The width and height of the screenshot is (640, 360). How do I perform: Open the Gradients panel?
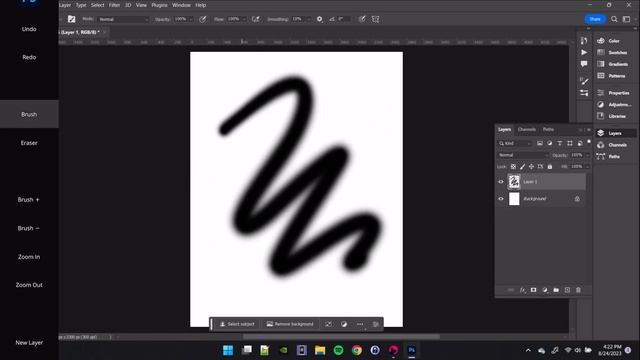613,64
